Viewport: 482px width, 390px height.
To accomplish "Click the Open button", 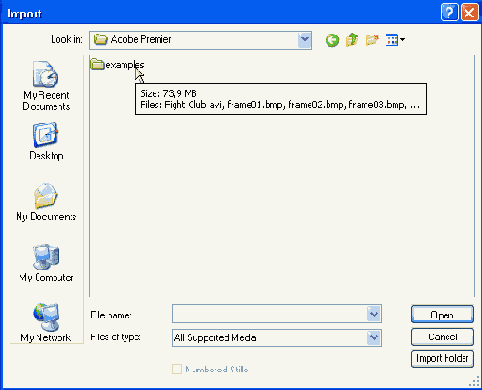I will pyautogui.click(x=442, y=314).
